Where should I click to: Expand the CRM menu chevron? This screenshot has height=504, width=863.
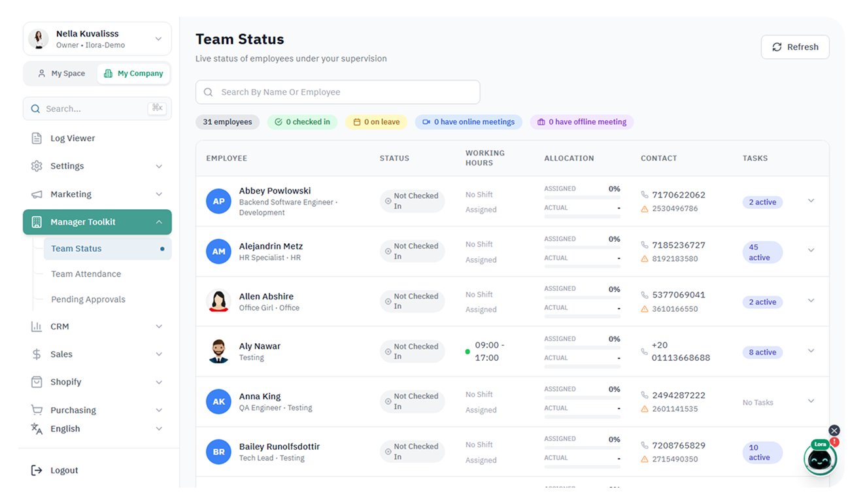click(159, 326)
